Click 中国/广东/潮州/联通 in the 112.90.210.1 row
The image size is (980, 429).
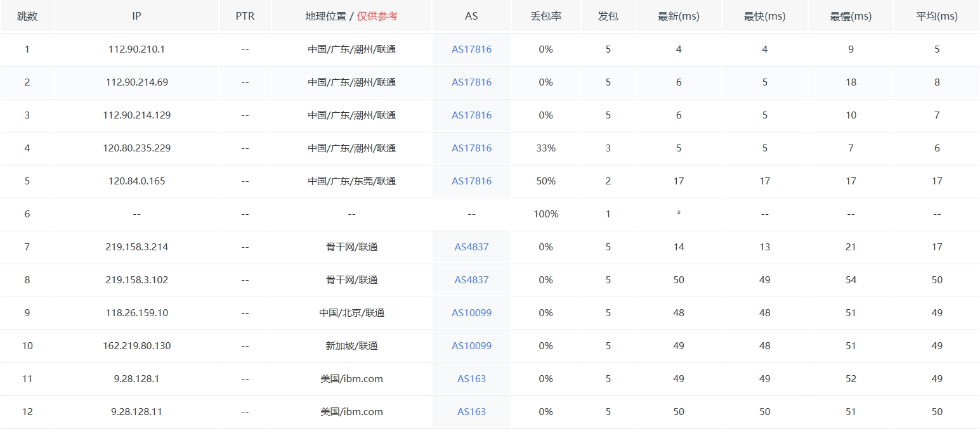coord(351,49)
